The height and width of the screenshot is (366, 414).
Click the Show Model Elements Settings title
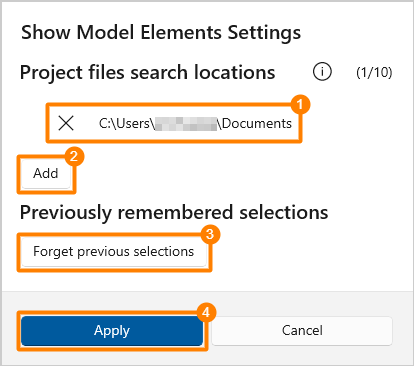pyautogui.click(x=161, y=32)
